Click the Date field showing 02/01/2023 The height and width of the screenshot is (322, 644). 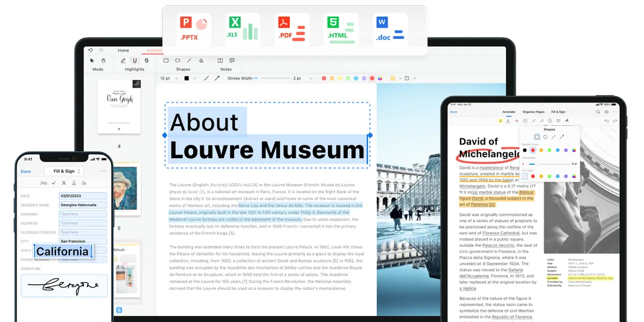pyautogui.click(x=83, y=196)
